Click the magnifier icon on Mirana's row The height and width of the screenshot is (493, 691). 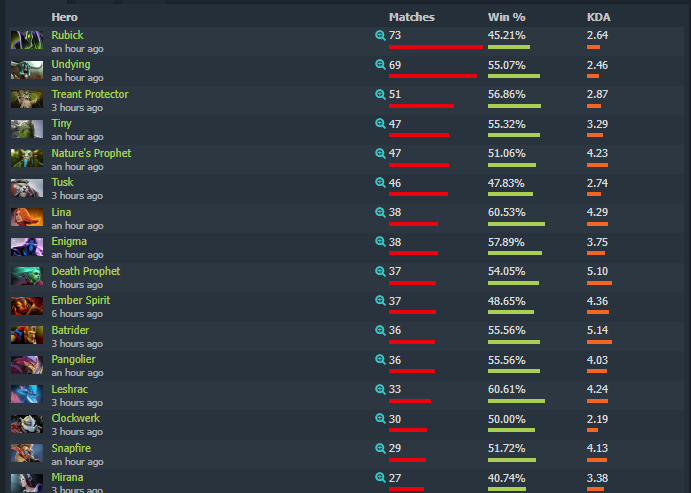pos(380,478)
